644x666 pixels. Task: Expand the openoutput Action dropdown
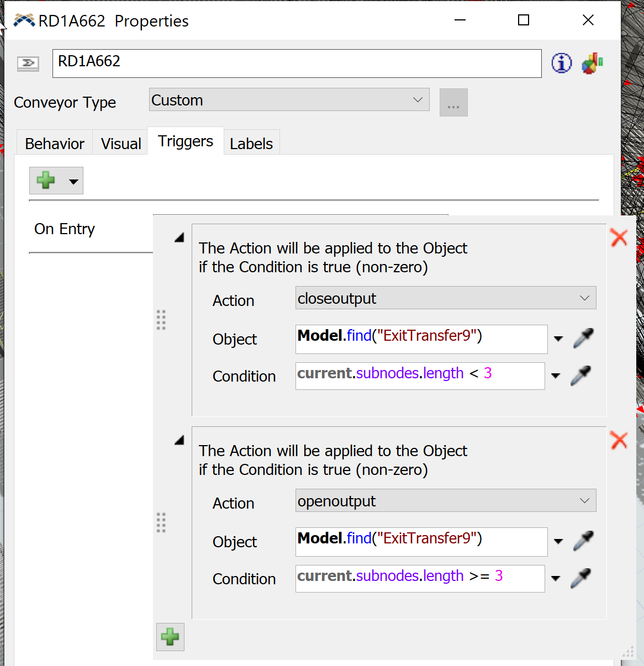445,501
